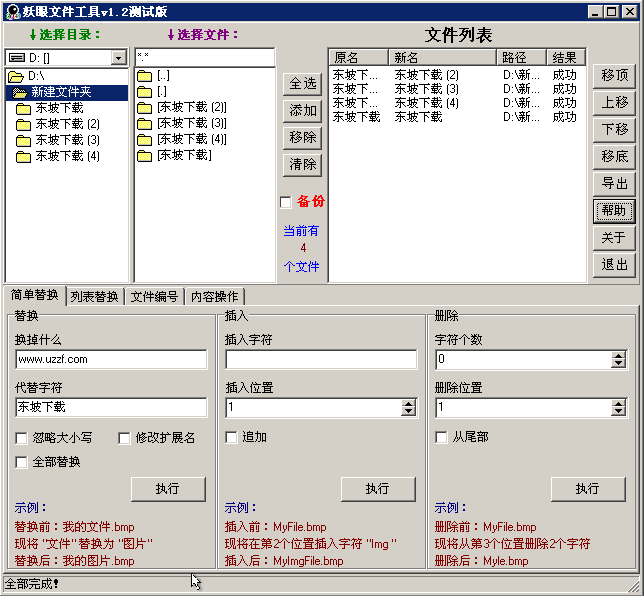
Task: Click folder icon of 东坡下载 (4) in directory tree
Action: pos(23,156)
